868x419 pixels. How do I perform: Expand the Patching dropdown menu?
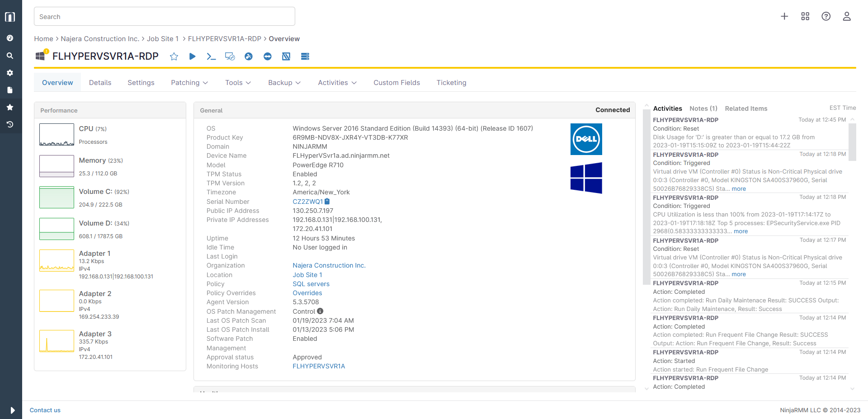[189, 83]
